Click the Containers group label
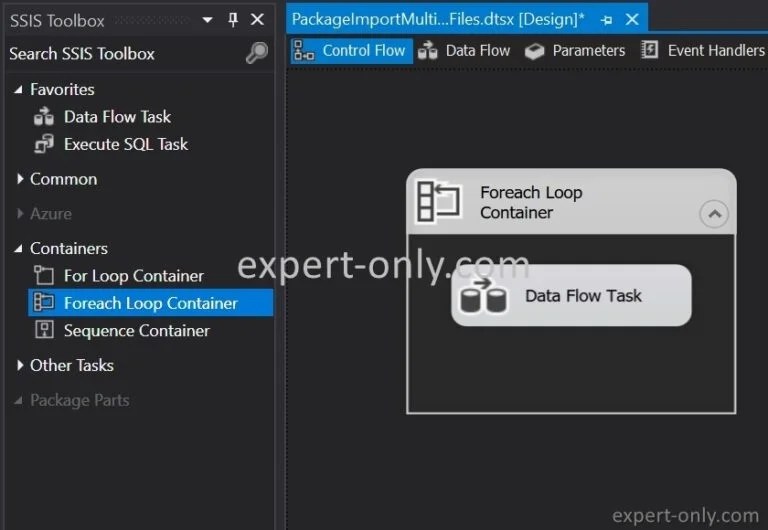 point(69,248)
